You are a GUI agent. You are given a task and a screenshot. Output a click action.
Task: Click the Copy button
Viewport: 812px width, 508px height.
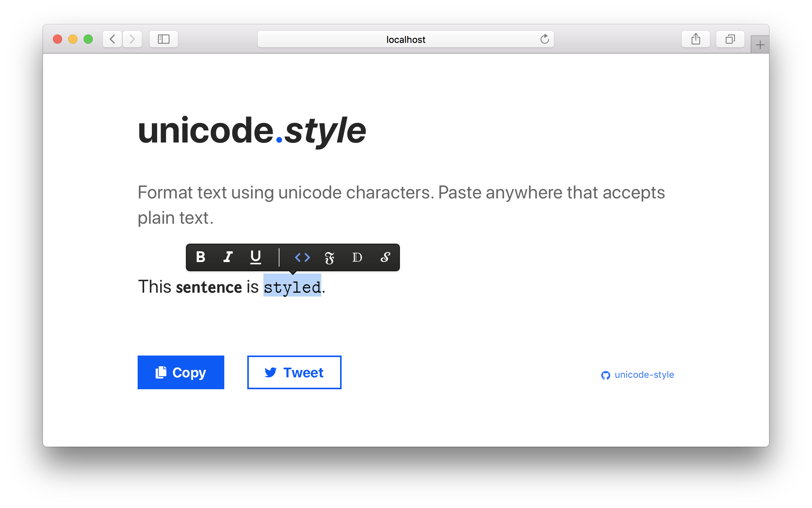[181, 372]
